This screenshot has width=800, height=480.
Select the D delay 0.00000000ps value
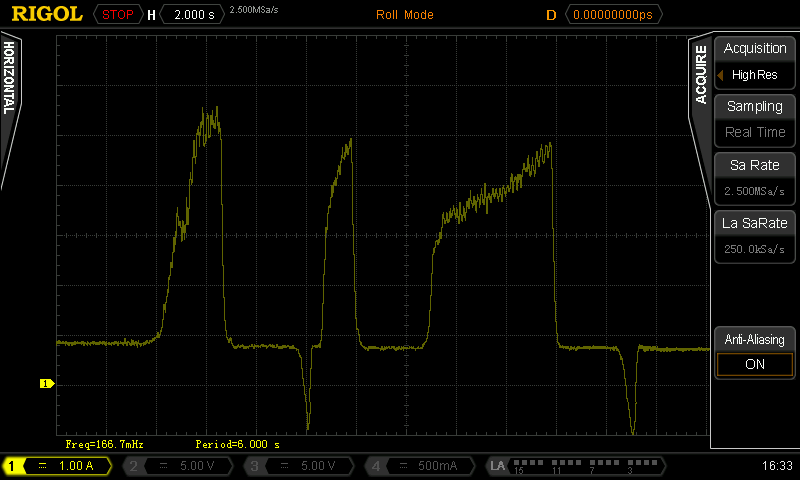coord(614,15)
